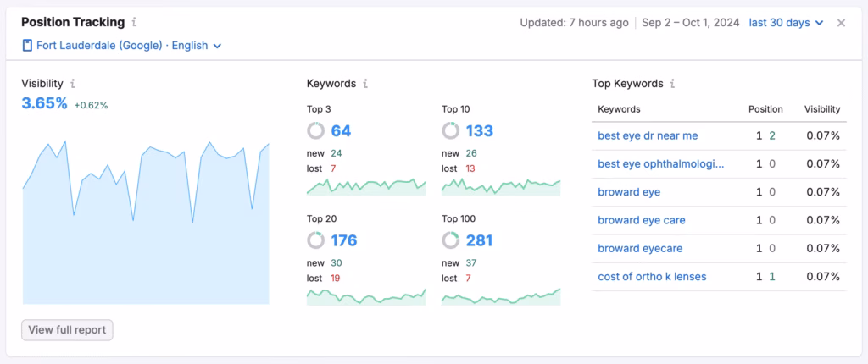Click info icon beside Top Keywords heading
This screenshot has width=868, height=364.
pos(672,84)
